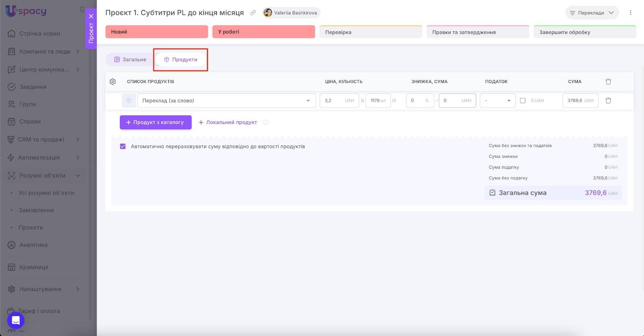The image size is (644, 336).
Task: Enable the tax included checkbox
Action: 522,101
